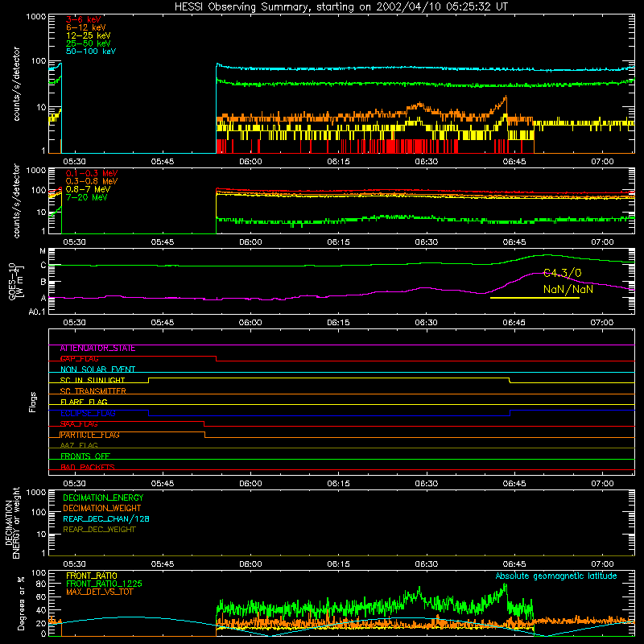Click the 'Flags' vertical axis label
The height and width of the screenshot is (644, 644).
[32, 402]
